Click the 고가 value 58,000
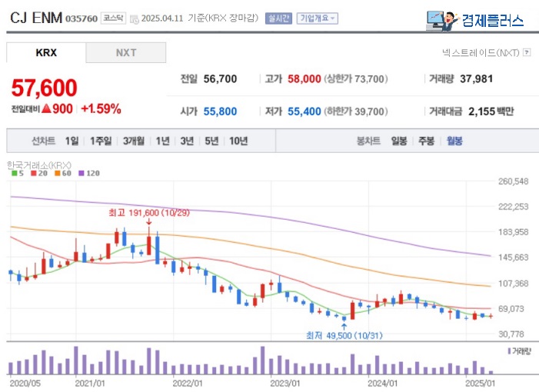The width and height of the screenshot is (539, 392). 304,79
